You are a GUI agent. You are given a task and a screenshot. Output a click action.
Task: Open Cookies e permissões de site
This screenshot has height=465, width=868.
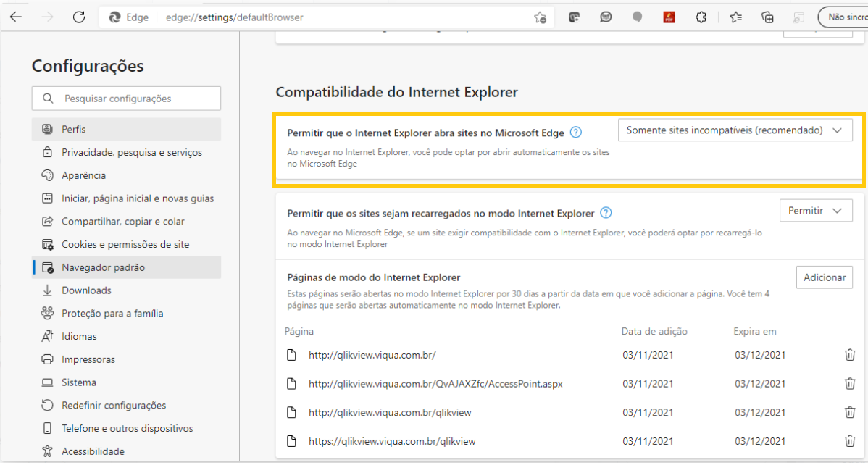126,244
